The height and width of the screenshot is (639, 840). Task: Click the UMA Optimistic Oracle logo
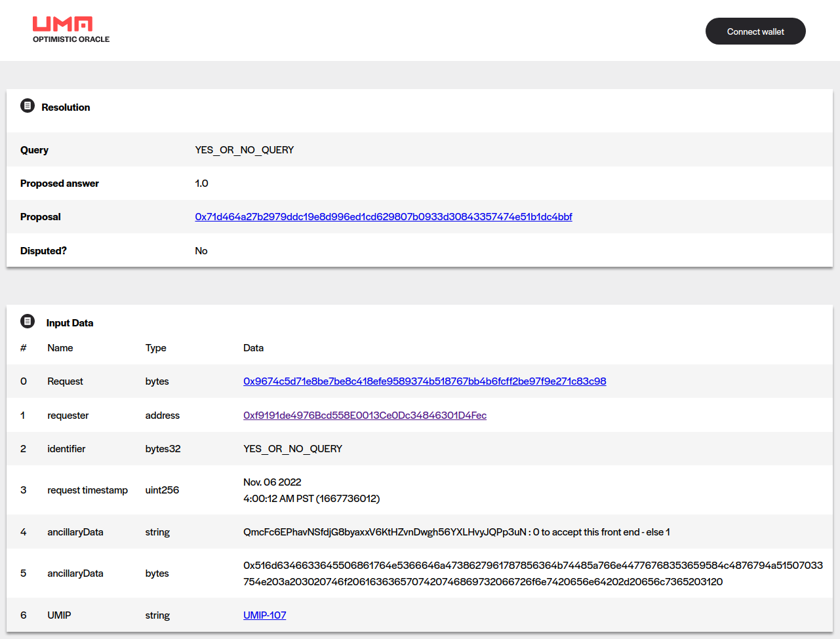(x=71, y=30)
